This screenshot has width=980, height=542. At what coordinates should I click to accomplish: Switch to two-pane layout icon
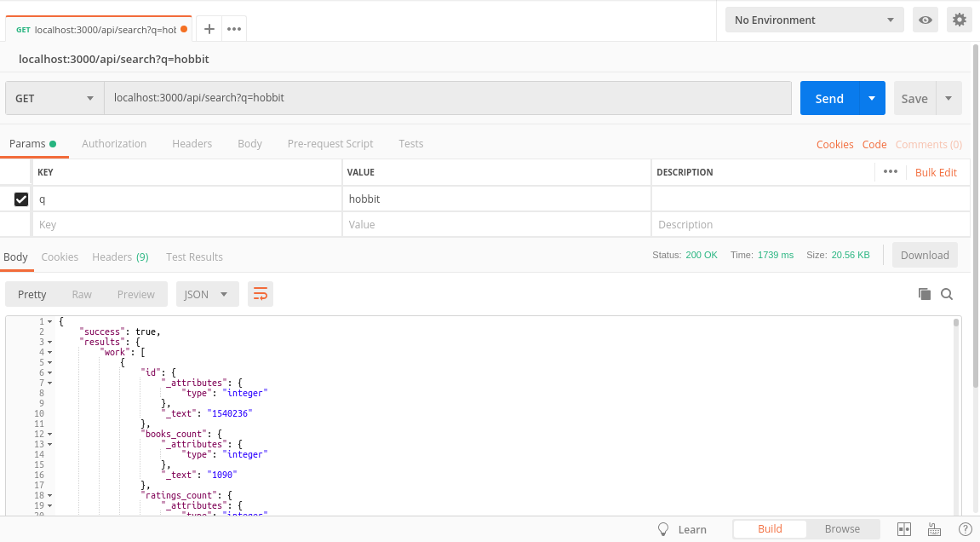[903, 529]
